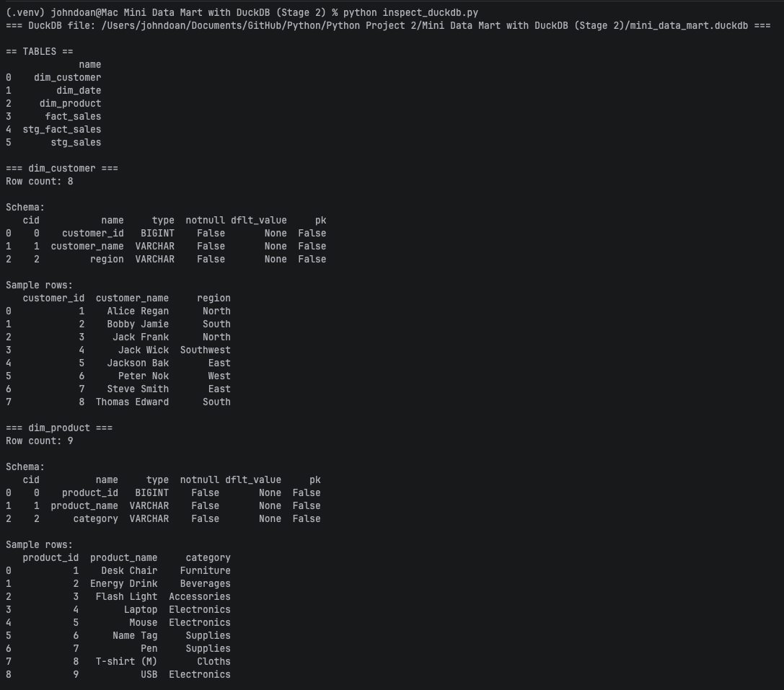Select the Southwest region value

[206, 350]
